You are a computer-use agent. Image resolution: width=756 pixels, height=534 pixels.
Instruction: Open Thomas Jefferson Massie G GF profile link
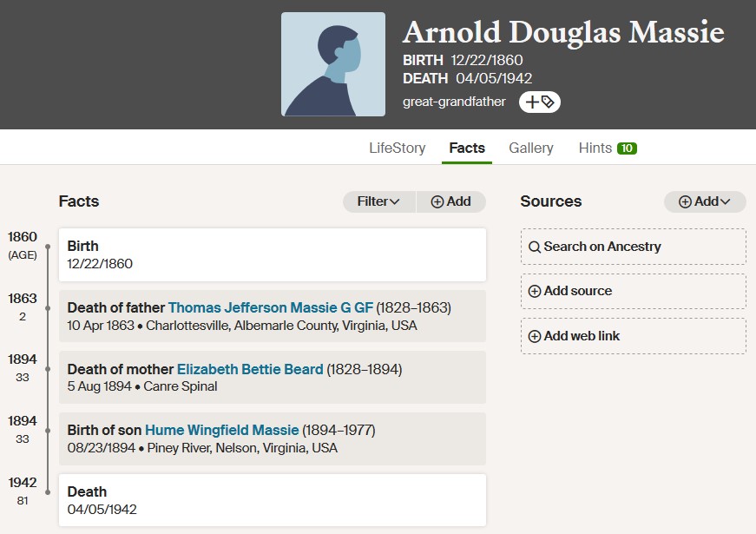[x=271, y=307]
